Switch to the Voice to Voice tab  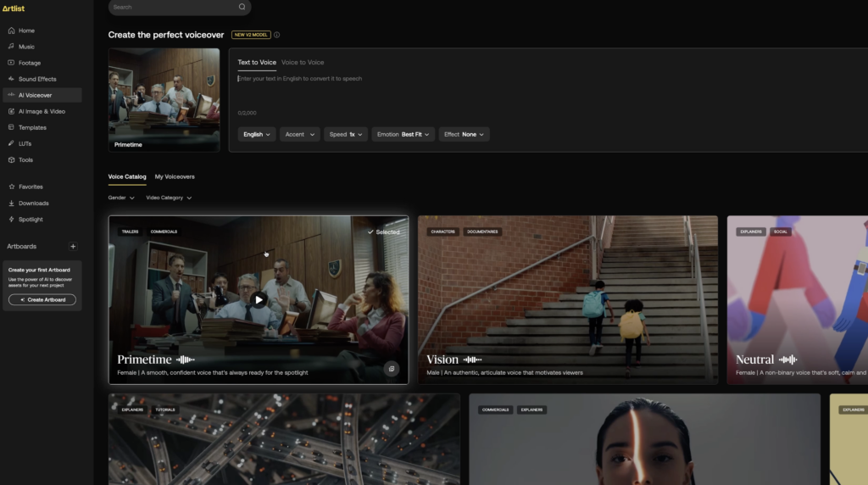[x=303, y=62]
